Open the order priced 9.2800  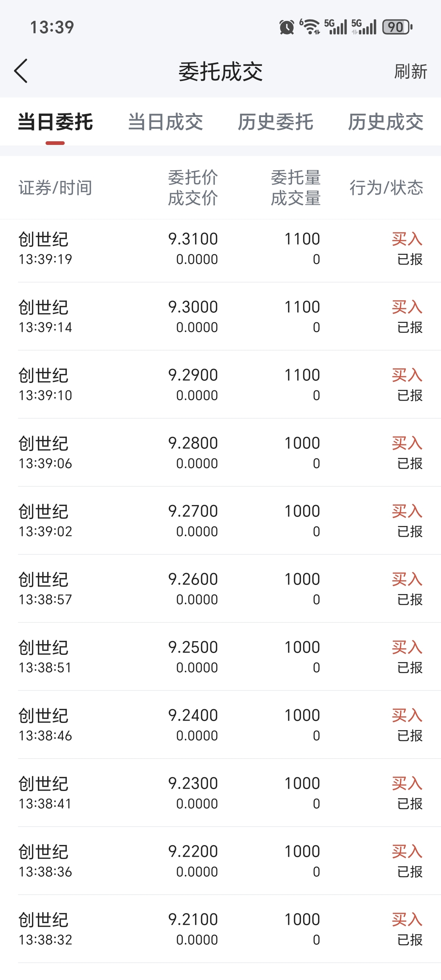[x=220, y=453]
